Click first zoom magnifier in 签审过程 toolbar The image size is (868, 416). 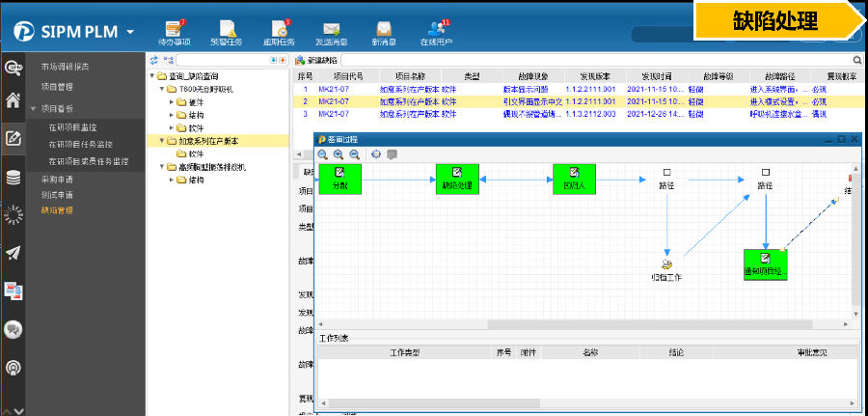click(x=323, y=154)
